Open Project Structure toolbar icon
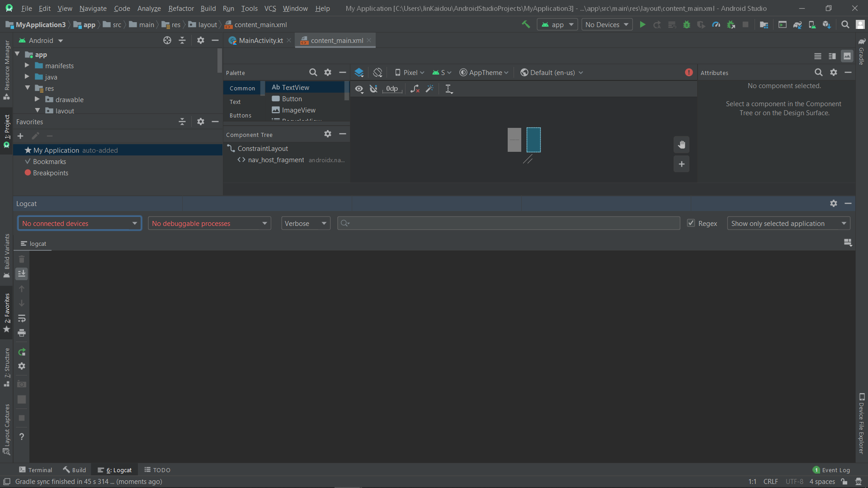868x488 pixels. [764, 24]
